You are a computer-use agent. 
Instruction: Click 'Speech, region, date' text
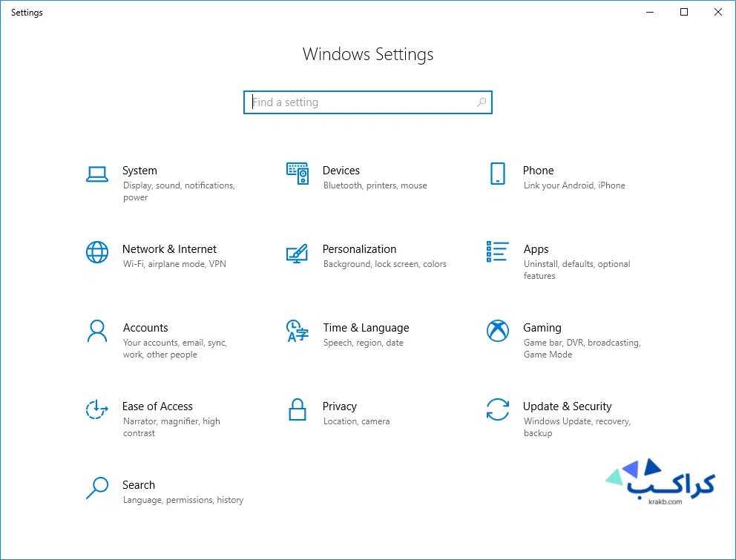[364, 343]
